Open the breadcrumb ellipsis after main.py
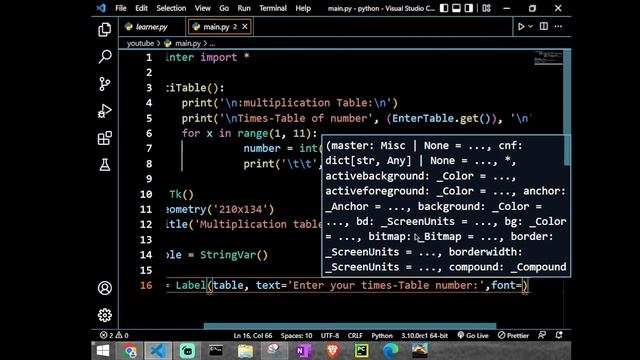Viewport: 640px width, 360px height. tap(212, 43)
